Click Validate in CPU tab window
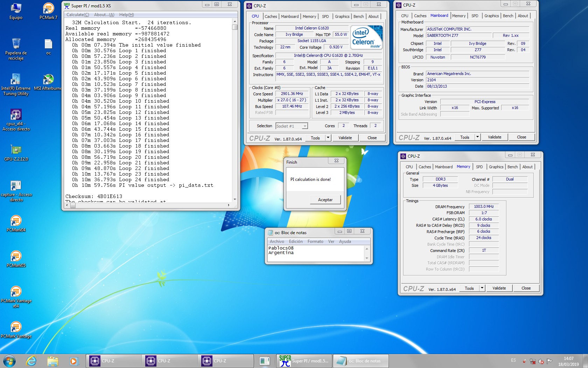 tap(345, 138)
